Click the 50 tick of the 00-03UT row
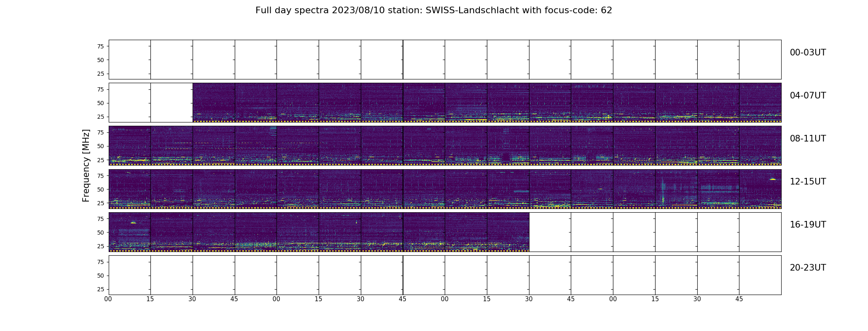 point(100,60)
